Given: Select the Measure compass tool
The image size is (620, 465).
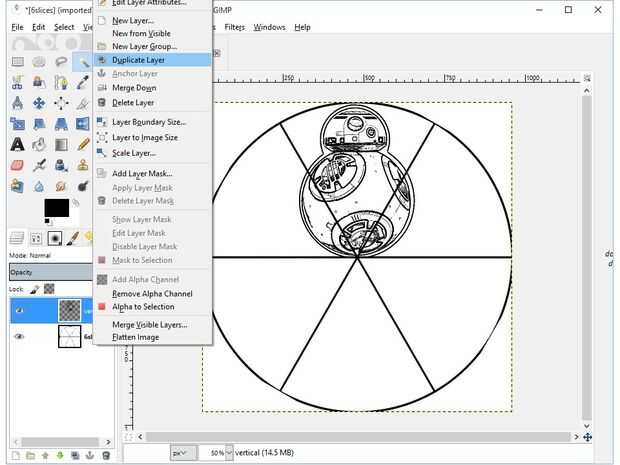Looking at the screenshot, I should pos(17,104).
